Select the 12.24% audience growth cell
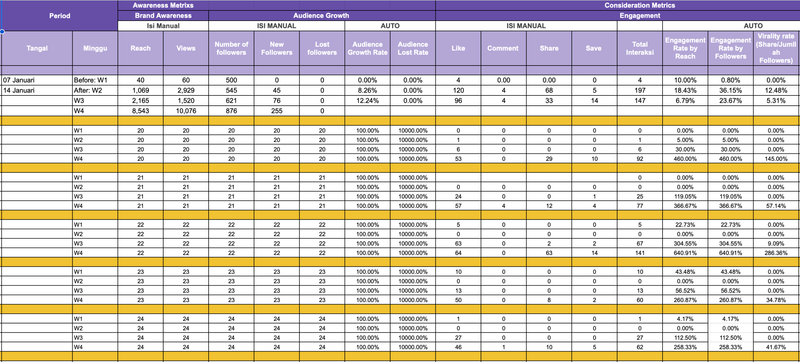The height and width of the screenshot is (362, 800). pos(367,100)
